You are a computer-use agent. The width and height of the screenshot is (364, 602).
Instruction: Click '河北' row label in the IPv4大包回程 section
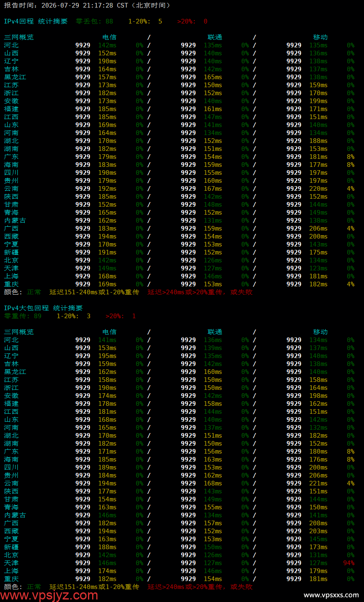(11, 340)
